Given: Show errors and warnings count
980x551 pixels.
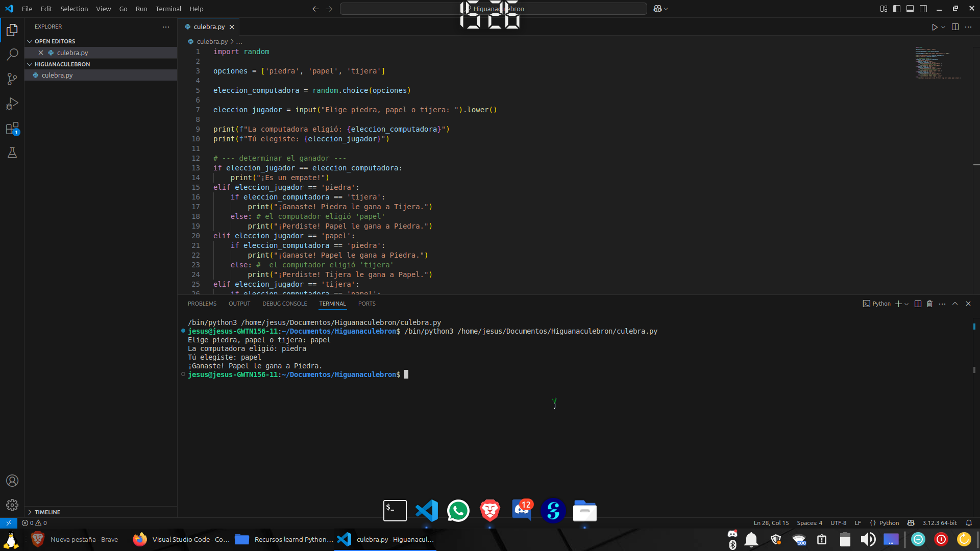Looking at the screenshot, I should [x=34, y=523].
